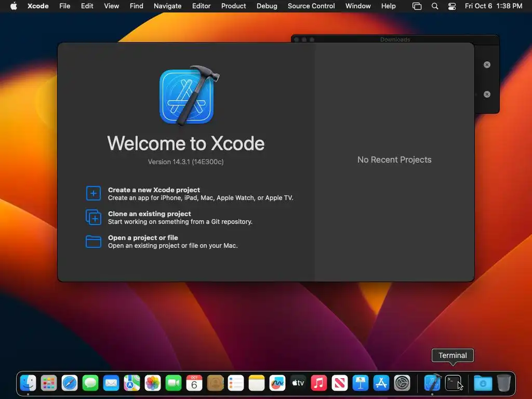532x399 pixels.
Task: Choose Open a project or file
Action: 162,242
